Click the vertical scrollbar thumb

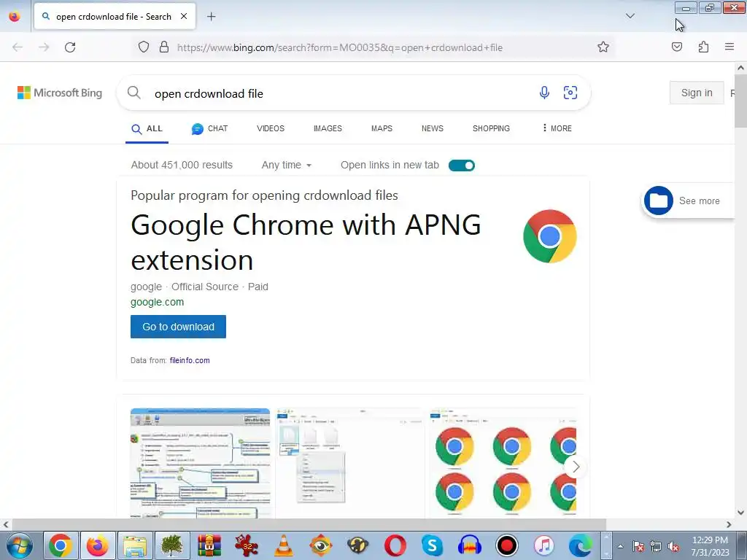pos(741,101)
